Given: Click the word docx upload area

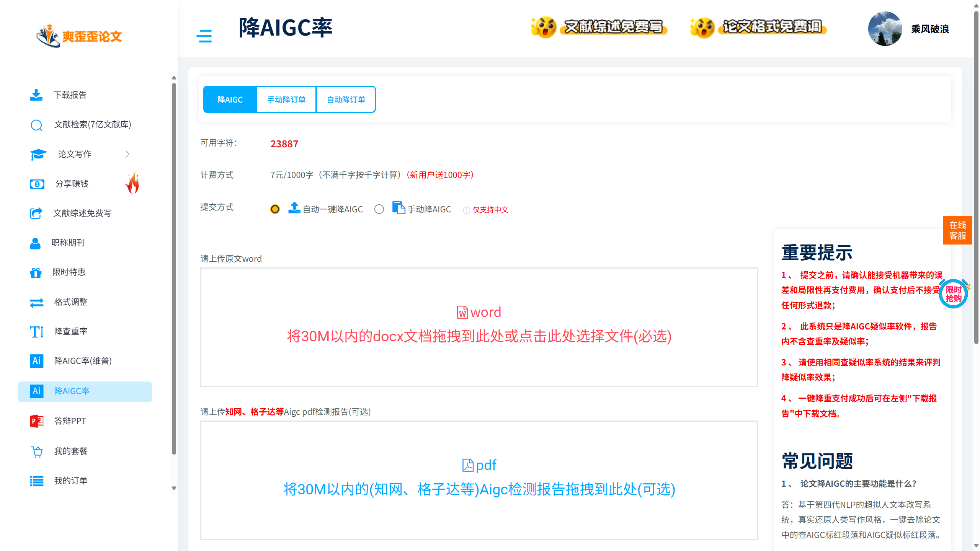Looking at the screenshot, I should tap(479, 327).
